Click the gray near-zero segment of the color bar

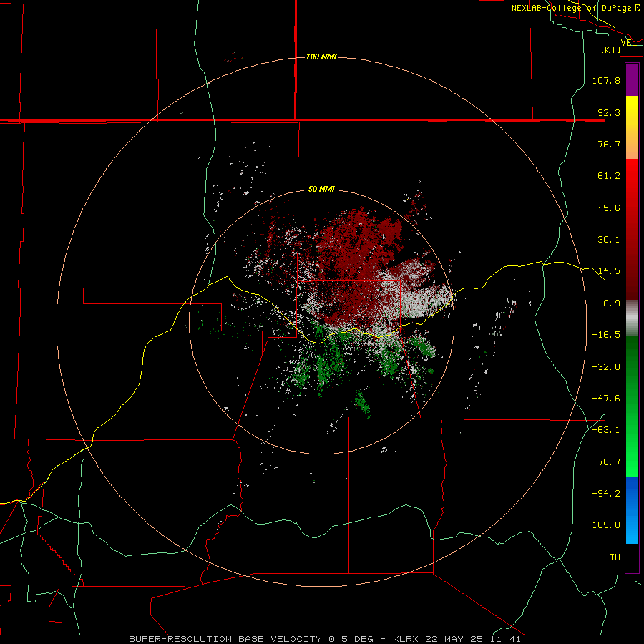pyautogui.click(x=632, y=318)
